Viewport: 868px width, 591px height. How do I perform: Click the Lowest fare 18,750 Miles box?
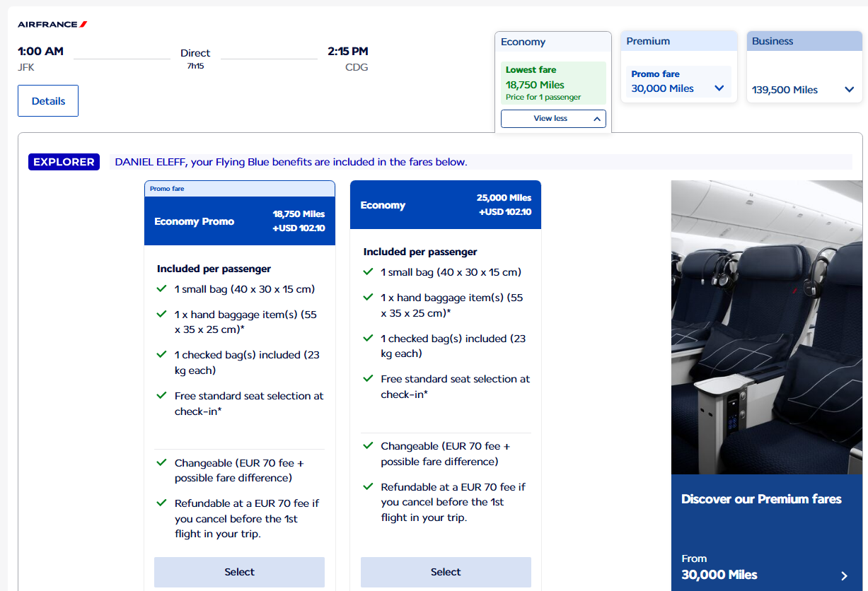pos(553,83)
